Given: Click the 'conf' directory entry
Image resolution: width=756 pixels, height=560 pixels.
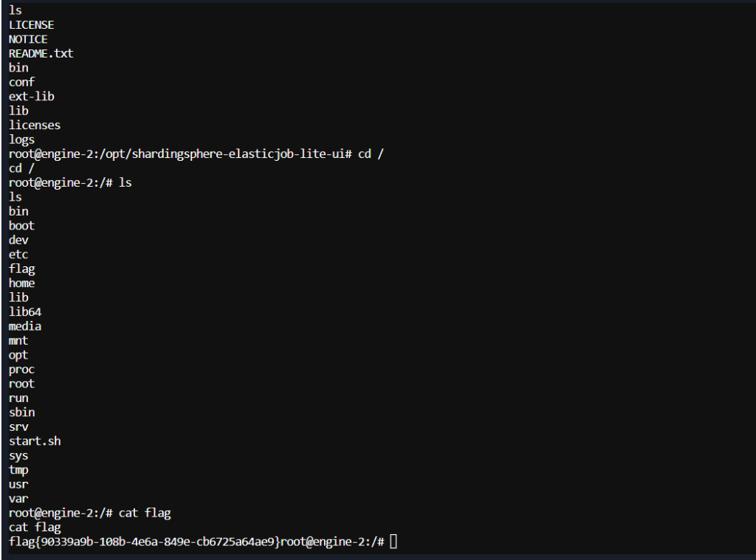Looking at the screenshot, I should click(x=21, y=82).
